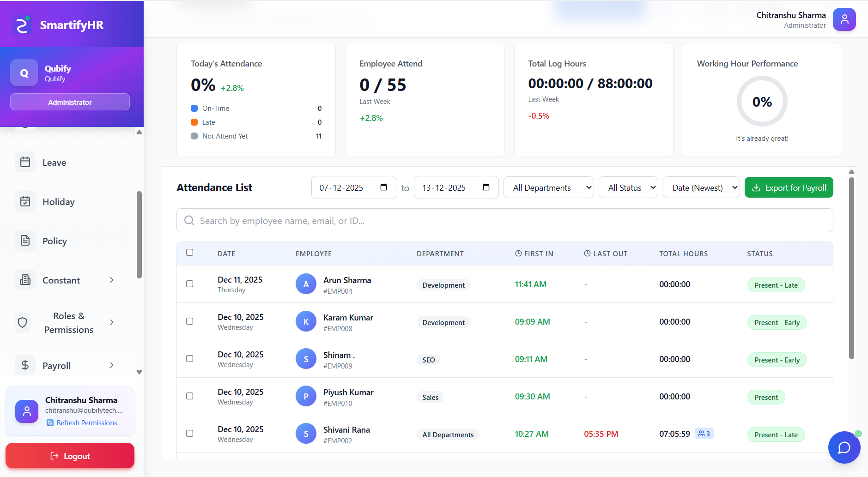The height and width of the screenshot is (477, 868).
Task: Click the Working Hour Performance progress ring
Action: point(761,102)
